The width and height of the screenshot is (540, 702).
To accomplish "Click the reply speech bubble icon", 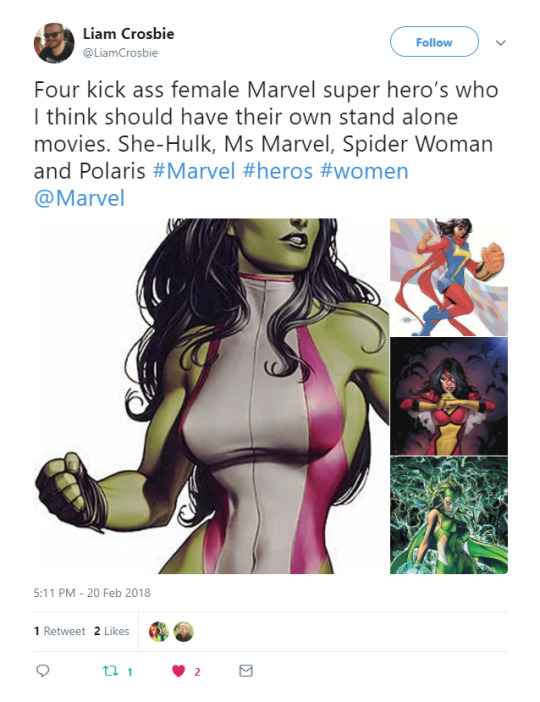I will (x=43, y=670).
